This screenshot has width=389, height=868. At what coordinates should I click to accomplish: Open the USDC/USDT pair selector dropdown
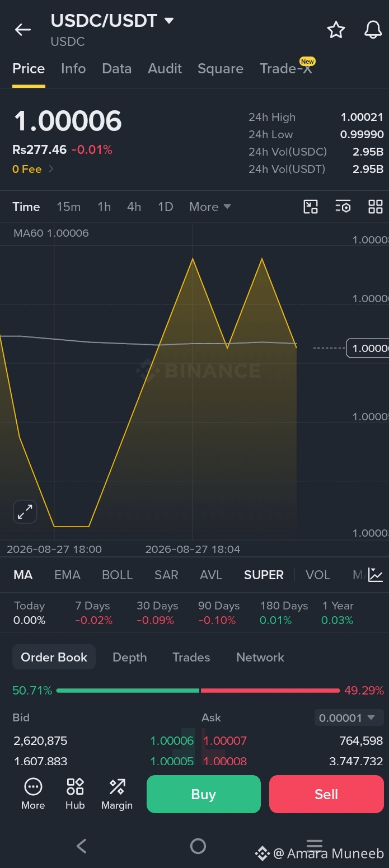(113, 21)
